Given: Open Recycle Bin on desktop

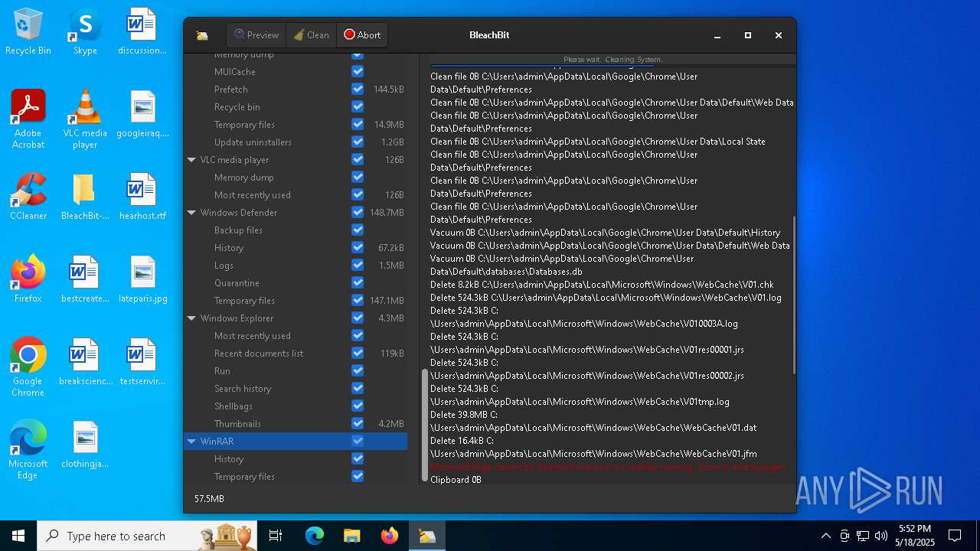Looking at the screenshot, I should click(x=28, y=32).
